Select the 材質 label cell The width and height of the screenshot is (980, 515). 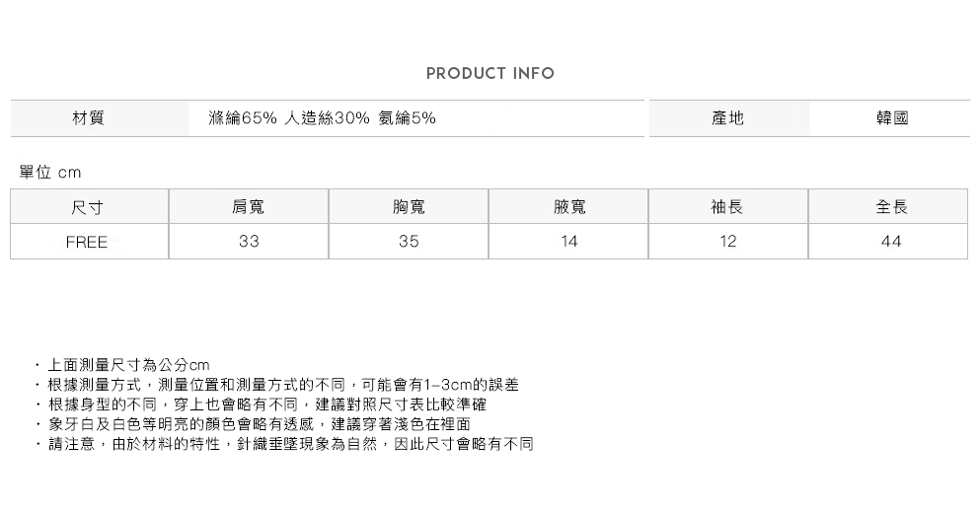pos(89,118)
